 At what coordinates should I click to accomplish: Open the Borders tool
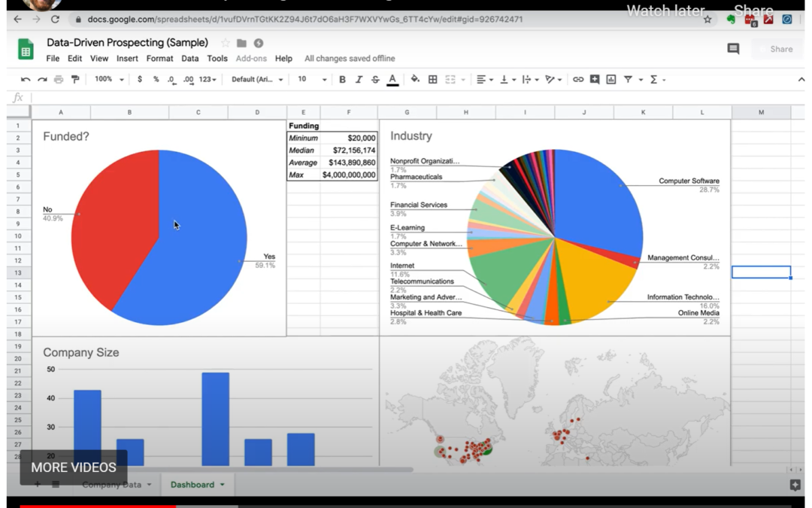(x=432, y=79)
